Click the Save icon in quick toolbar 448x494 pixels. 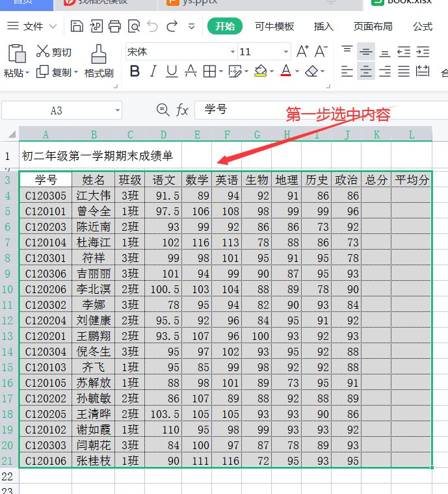(77, 26)
